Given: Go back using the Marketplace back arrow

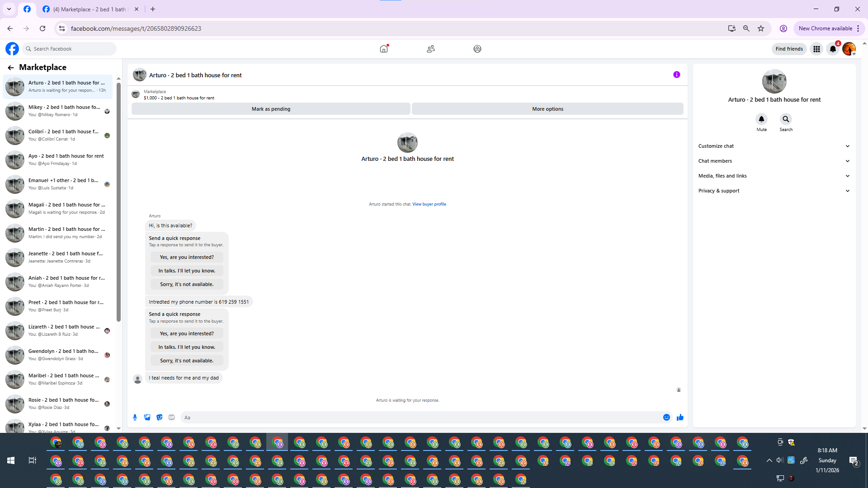Looking at the screenshot, I should pyautogui.click(x=11, y=67).
